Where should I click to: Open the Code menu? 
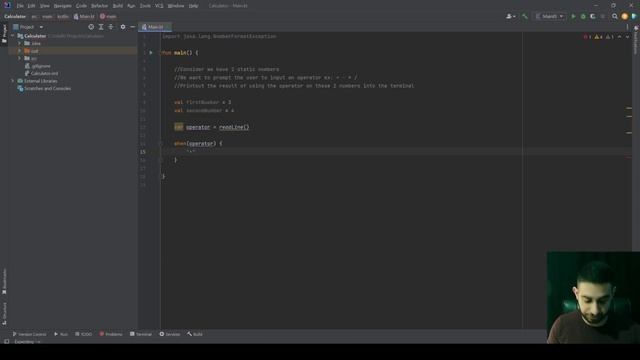[81, 6]
